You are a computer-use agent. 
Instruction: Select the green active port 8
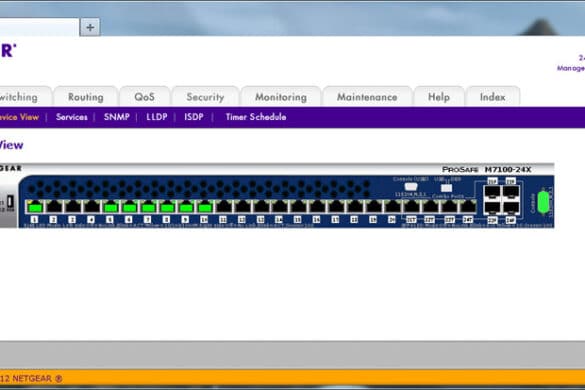point(167,207)
